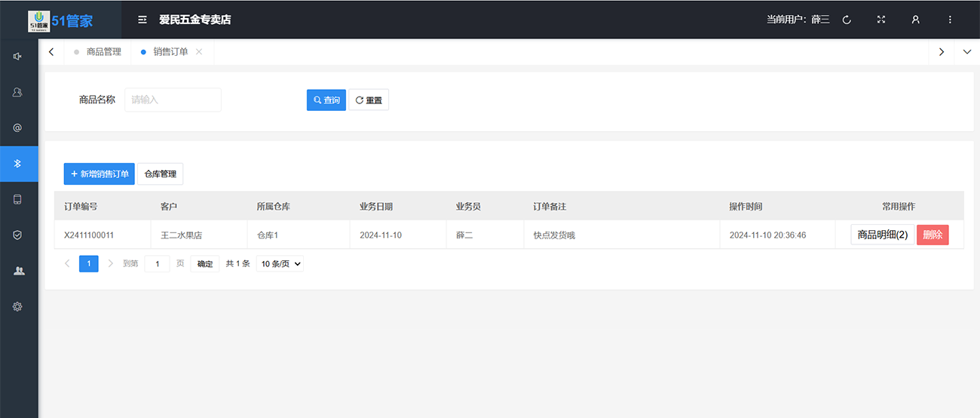Open the three-dot more options menu
Viewport: 980px width, 418px height.
tap(950, 20)
